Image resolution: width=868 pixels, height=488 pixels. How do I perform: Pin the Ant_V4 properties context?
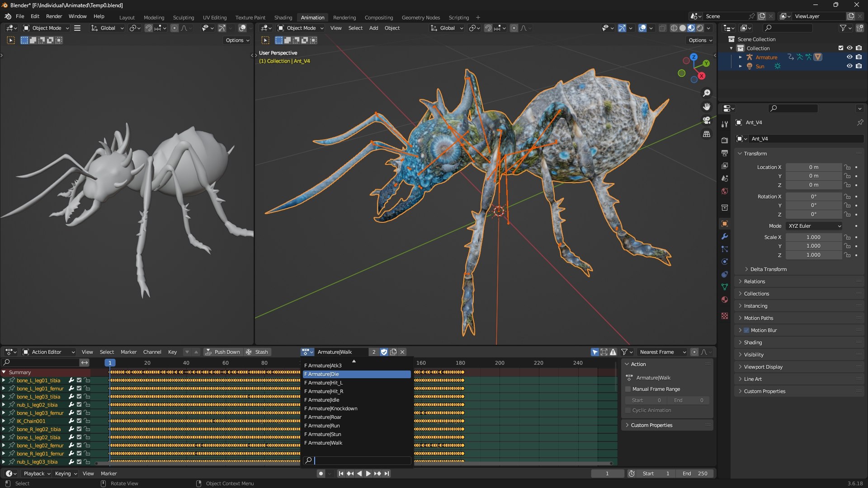pos(860,122)
